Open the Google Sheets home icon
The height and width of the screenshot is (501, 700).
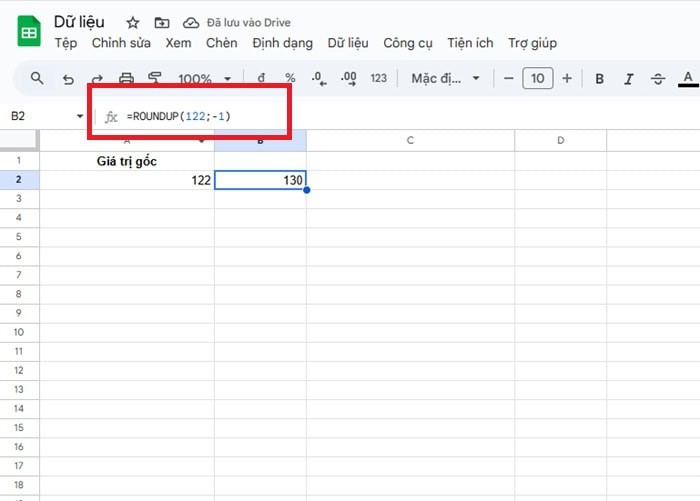pos(29,31)
